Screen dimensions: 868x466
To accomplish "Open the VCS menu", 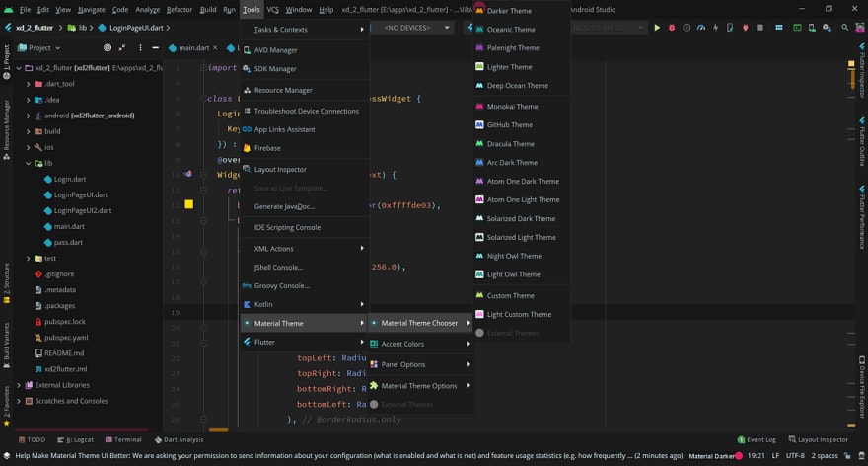I will [273, 10].
